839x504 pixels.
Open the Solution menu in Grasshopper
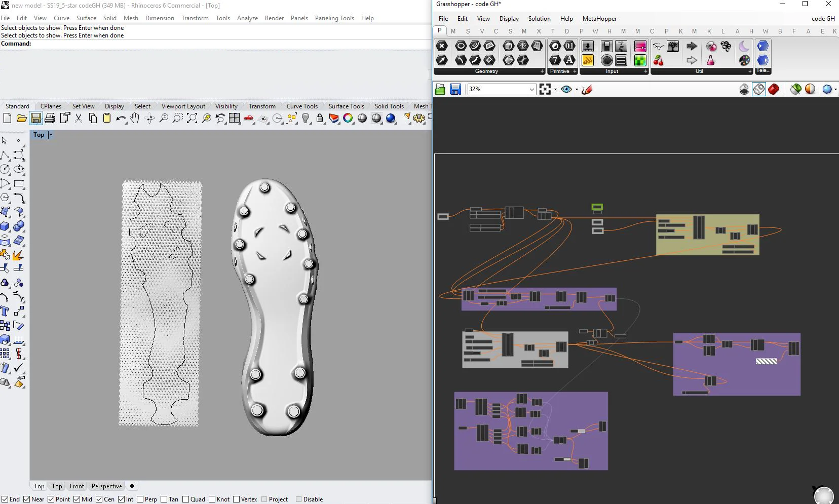(539, 19)
